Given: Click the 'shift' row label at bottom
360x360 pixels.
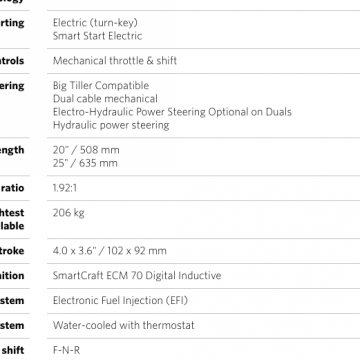Looking at the screenshot, I should (x=13, y=350).
